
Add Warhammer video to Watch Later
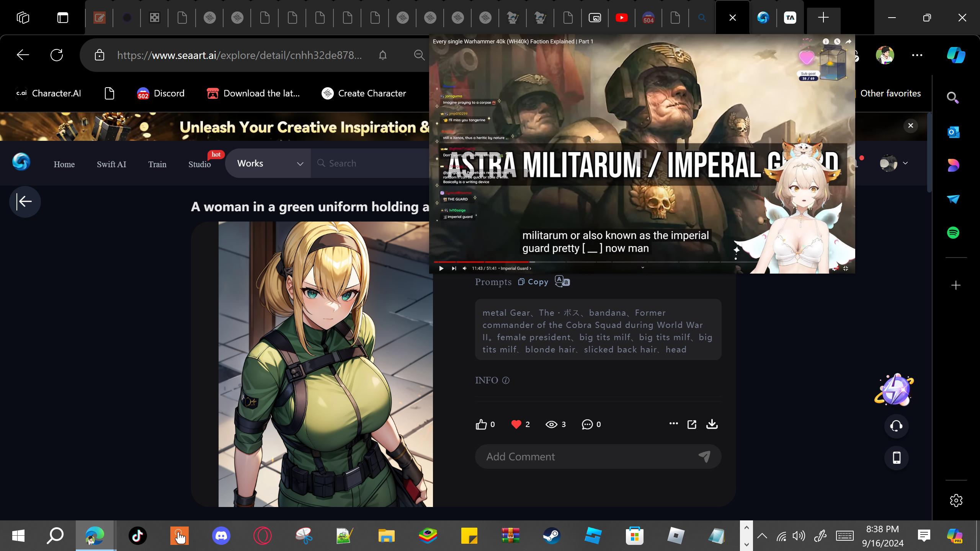[x=837, y=41]
